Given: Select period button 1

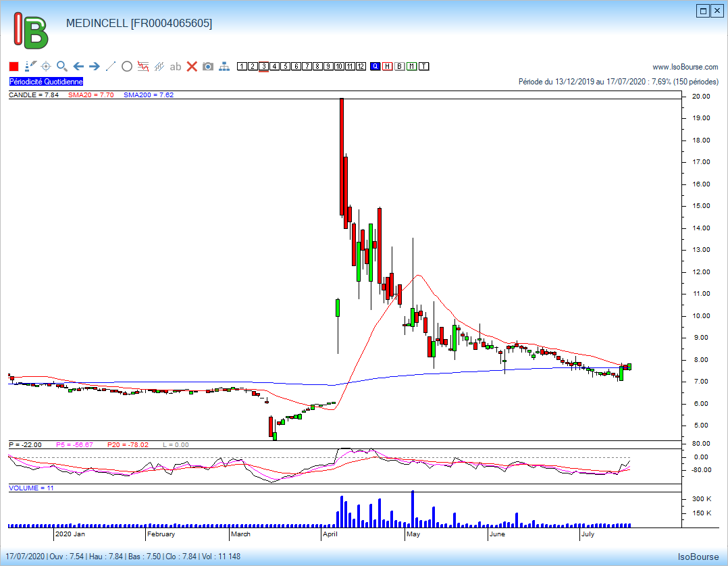Looking at the screenshot, I should (x=242, y=66).
